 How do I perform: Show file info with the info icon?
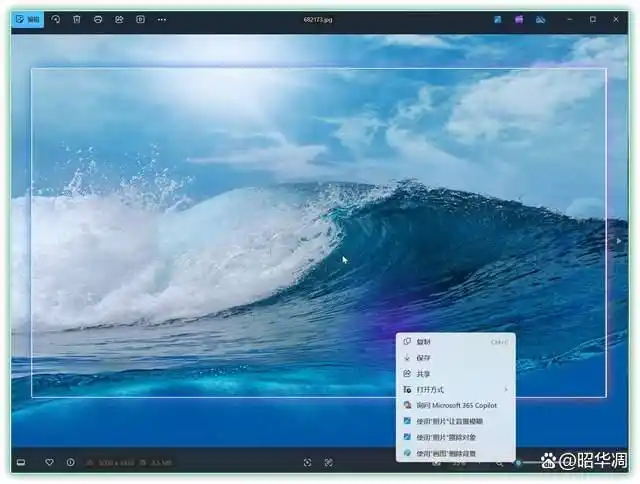70,462
